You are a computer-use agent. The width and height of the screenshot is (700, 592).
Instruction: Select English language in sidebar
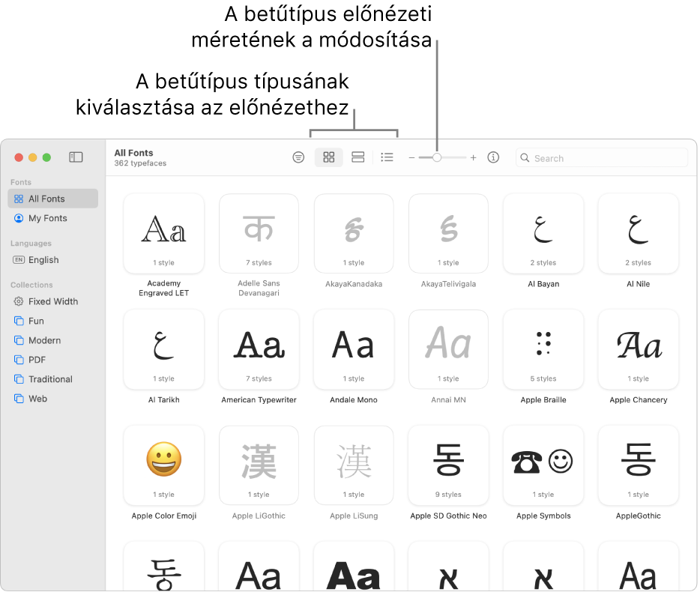point(53,260)
